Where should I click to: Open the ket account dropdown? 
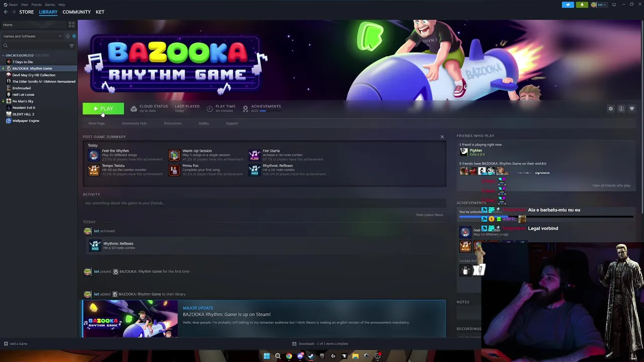tap(600, 5)
